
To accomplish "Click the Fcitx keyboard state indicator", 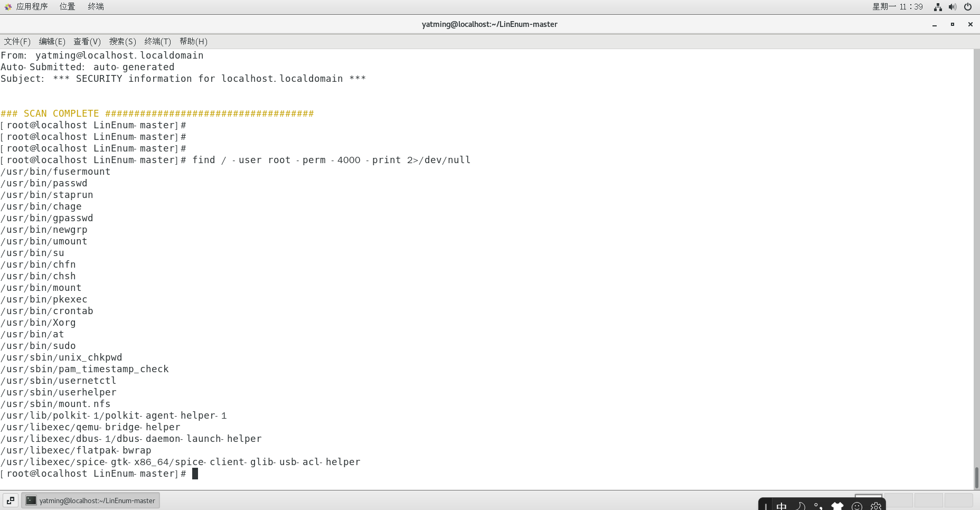I will pyautogui.click(x=767, y=506).
